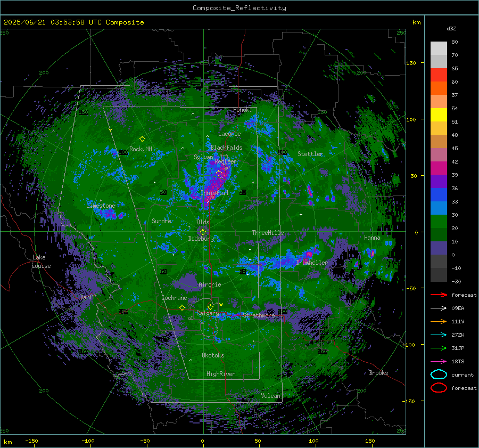Click the RockyMH label
Viewport: 479px width, 448px height.
tap(141, 149)
